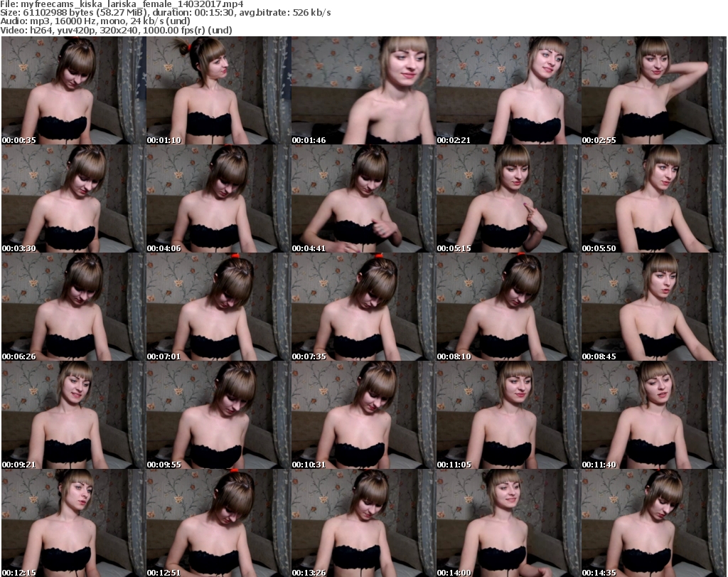The width and height of the screenshot is (728, 577).
Task: Select the thumbnail stamped 00:00:35
Action: (x=74, y=90)
